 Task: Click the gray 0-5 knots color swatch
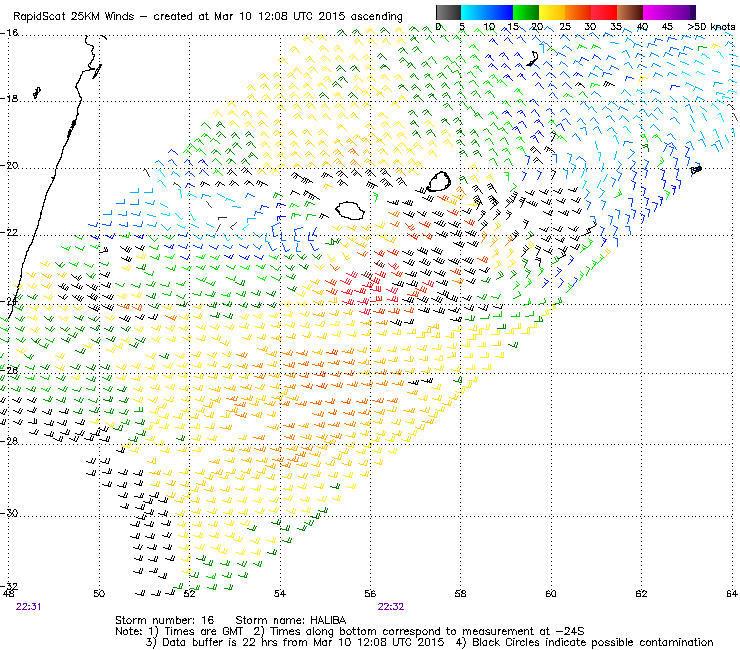pos(448,12)
